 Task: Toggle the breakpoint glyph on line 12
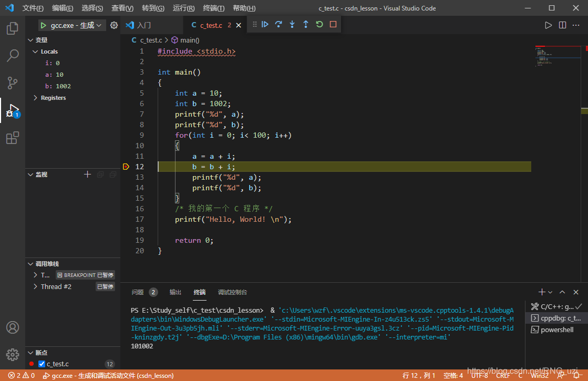click(x=126, y=167)
